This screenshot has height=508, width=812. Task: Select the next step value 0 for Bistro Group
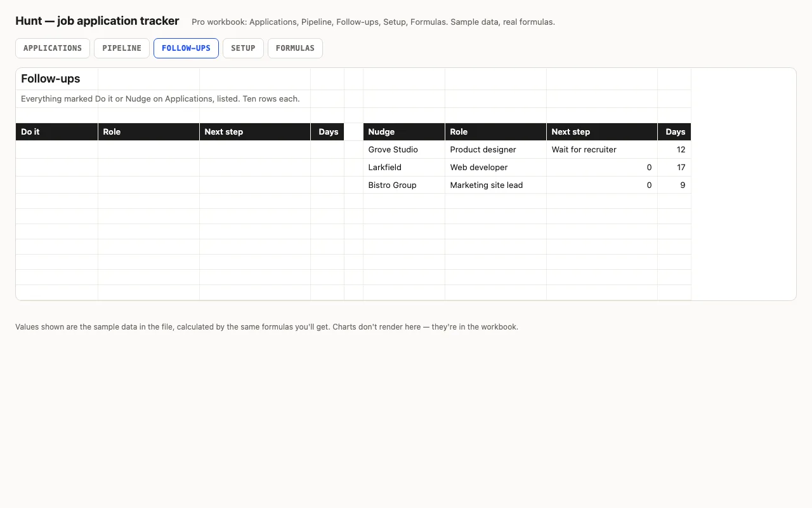602,185
